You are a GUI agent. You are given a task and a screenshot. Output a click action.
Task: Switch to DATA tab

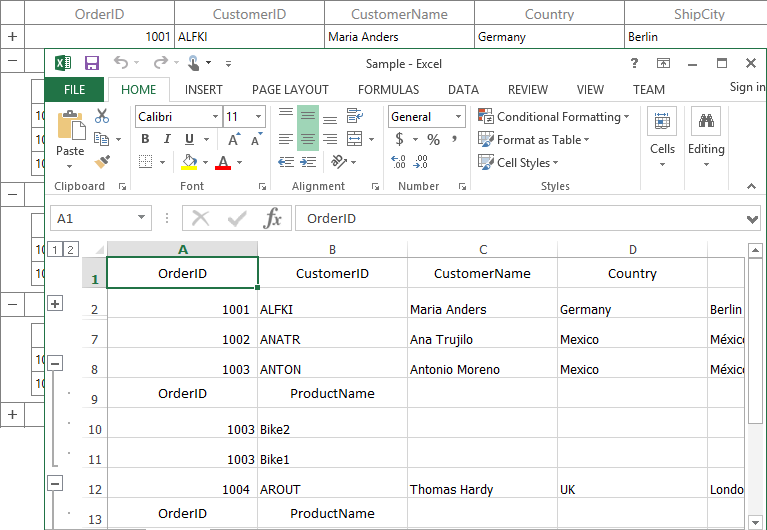463,90
